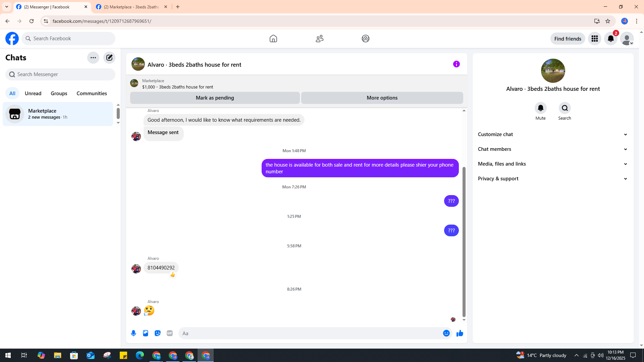Select the Groups chats filter

coord(59,94)
